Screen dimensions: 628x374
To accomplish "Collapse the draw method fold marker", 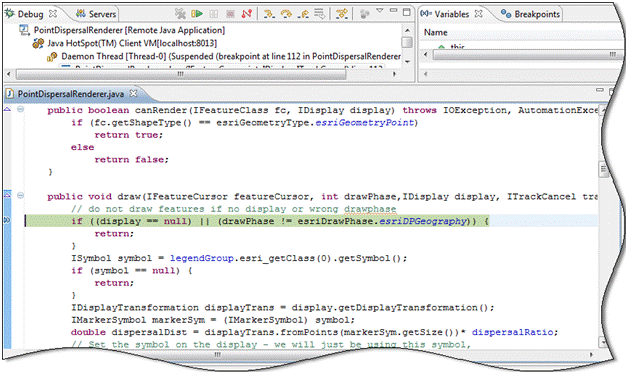I will tap(20, 195).
